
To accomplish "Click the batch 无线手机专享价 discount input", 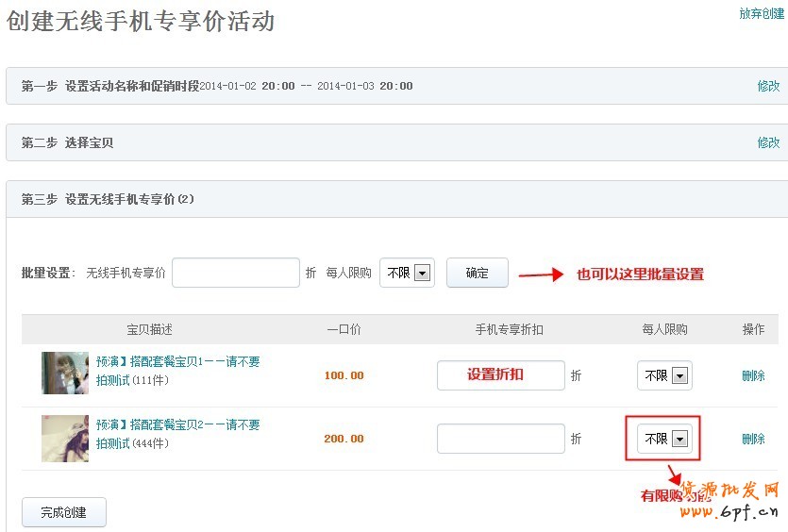I will coord(236,273).
